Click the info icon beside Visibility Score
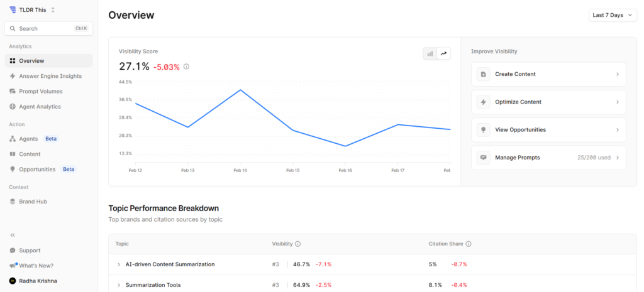The height and width of the screenshot is (292, 644). pyautogui.click(x=186, y=67)
